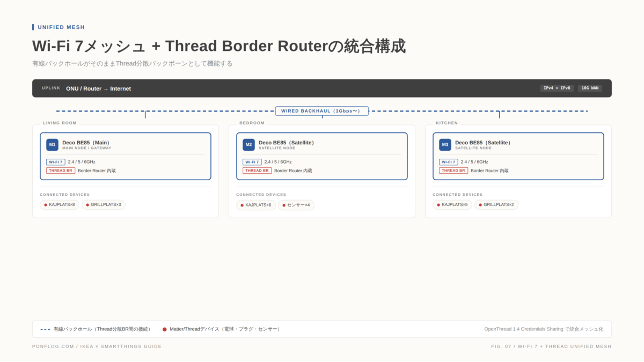This screenshot has width=644, height=362.
Task: Click Border Router 内蔵 in Living Room card
Action: [x=97, y=171]
